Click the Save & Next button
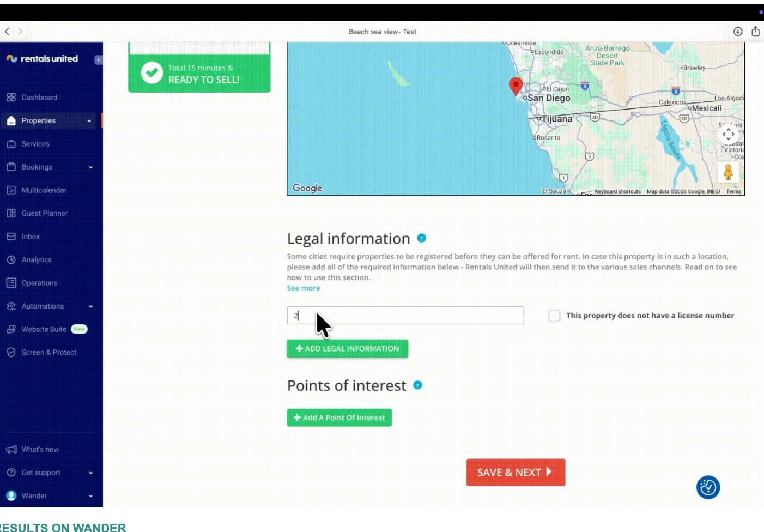Image resolution: width=764 pixels, height=532 pixels. pyautogui.click(x=516, y=473)
